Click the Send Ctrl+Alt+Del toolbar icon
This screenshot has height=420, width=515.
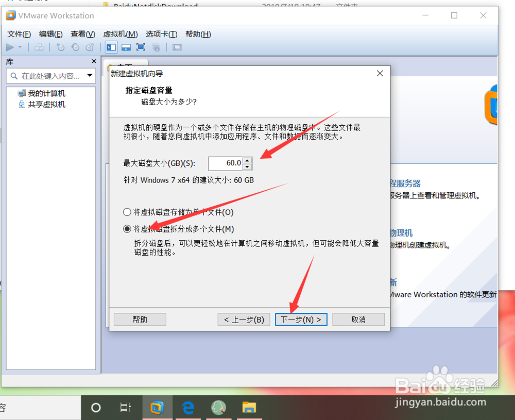tap(40, 47)
